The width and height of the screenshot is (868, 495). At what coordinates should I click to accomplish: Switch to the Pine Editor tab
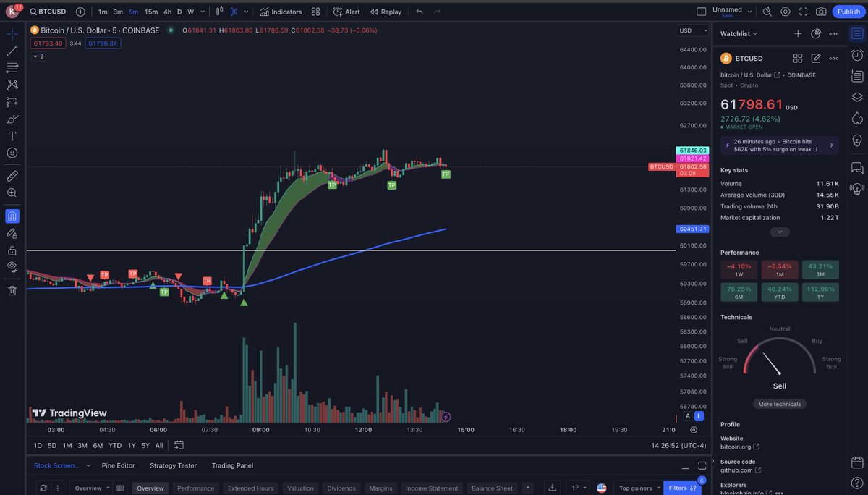pos(118,465)
